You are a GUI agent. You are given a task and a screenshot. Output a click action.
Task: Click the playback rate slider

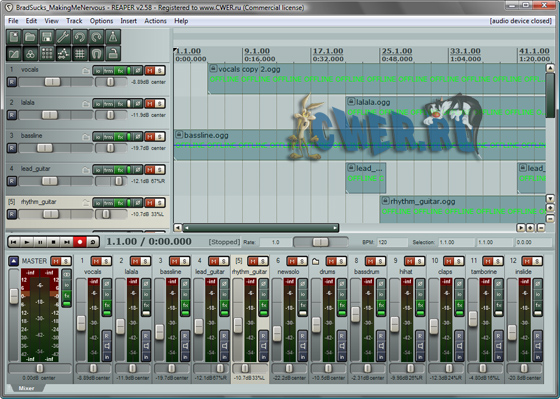[x=320, y=242]
